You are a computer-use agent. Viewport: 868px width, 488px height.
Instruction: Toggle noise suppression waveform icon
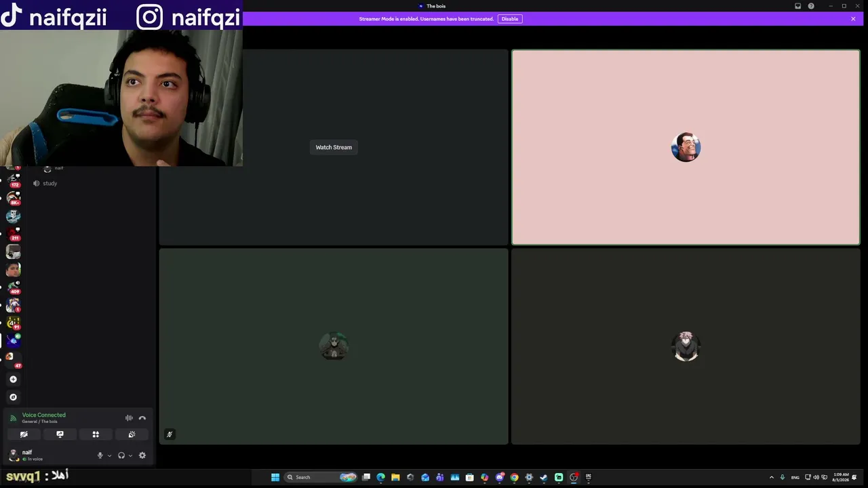(129, 418)
